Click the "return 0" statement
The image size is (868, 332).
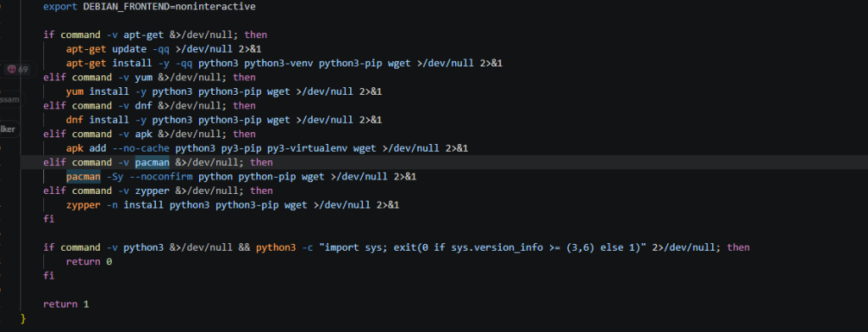coord(89,261)
